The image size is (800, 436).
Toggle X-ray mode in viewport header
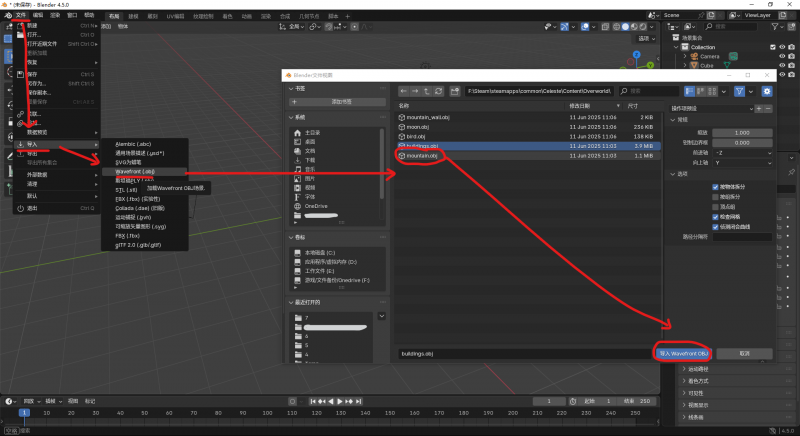pos(605,27)
